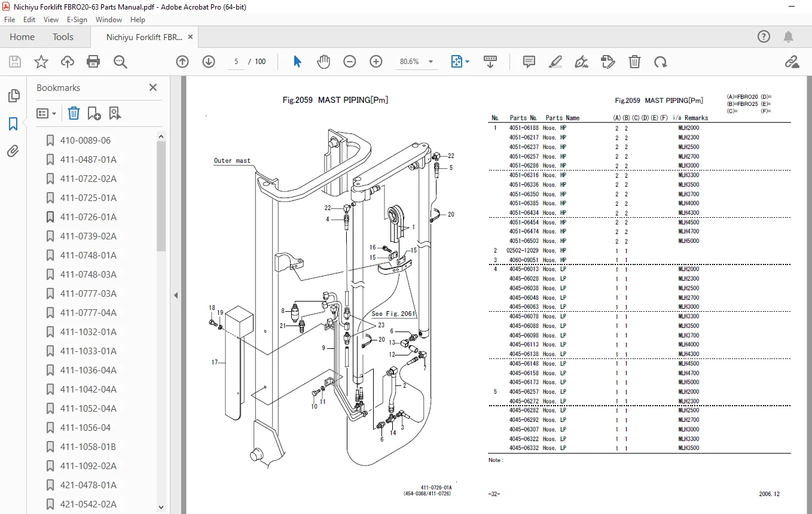Open the zoom level dropdown
The image size is (812, 514).
pyautogui.click(x=431, y=62)
